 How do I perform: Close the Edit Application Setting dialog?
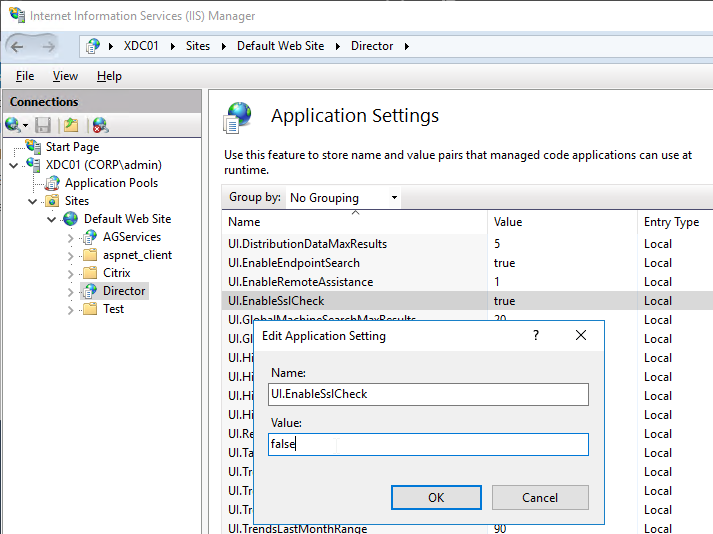tap(581, 336)
